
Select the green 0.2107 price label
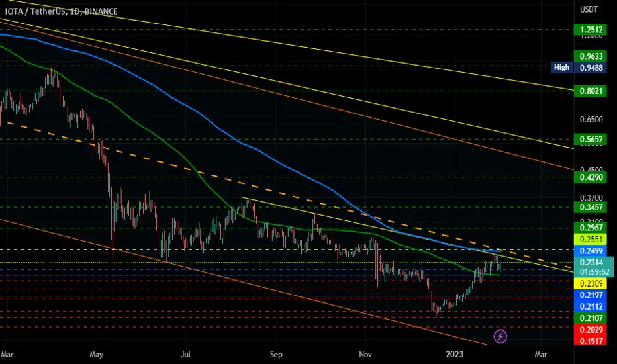coord(591,318)
